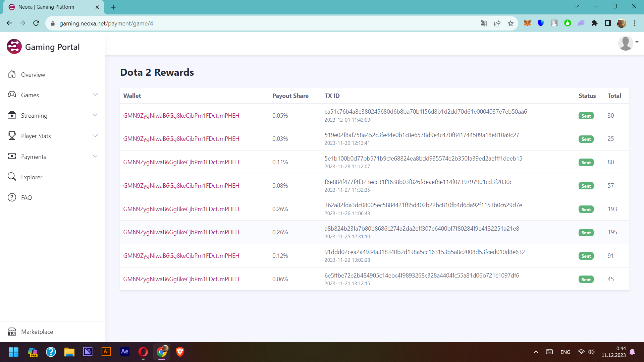Expand the Payments submenu chevron
This screenshot has height=362, width=644.
tap(95, 156)
